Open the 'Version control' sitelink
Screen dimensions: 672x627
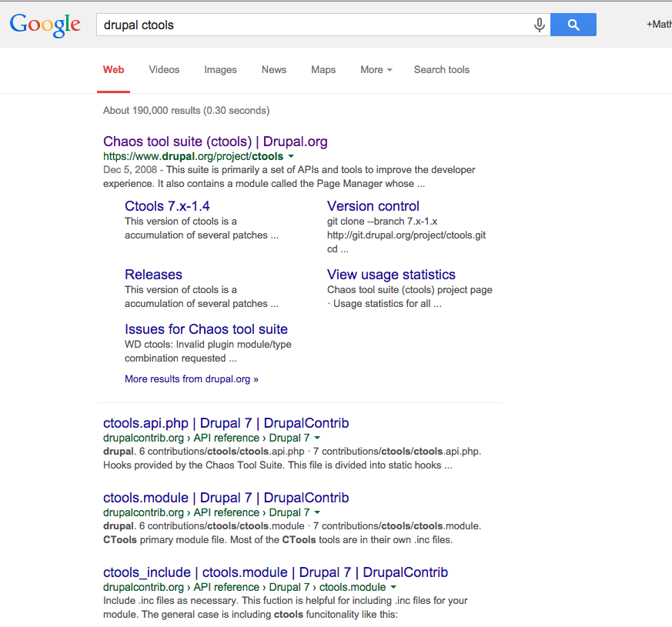coord(373,206)
